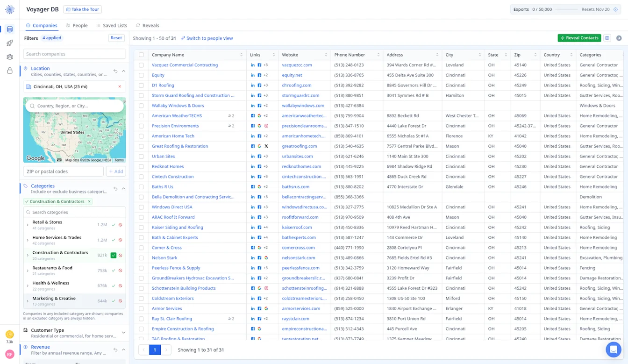The height and width of the screenshot is (364, 628).
Task: Focus the Search companies field
Action: (x=75, y=54)
